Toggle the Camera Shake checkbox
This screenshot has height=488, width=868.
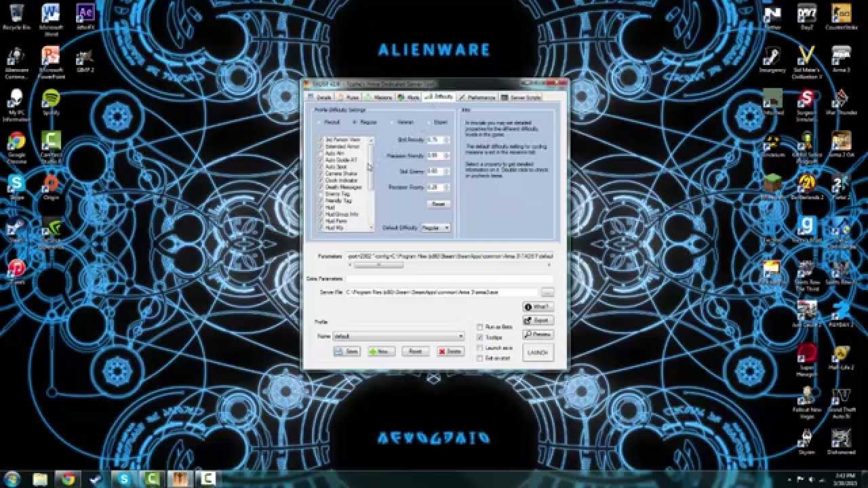tap(321, 174)
